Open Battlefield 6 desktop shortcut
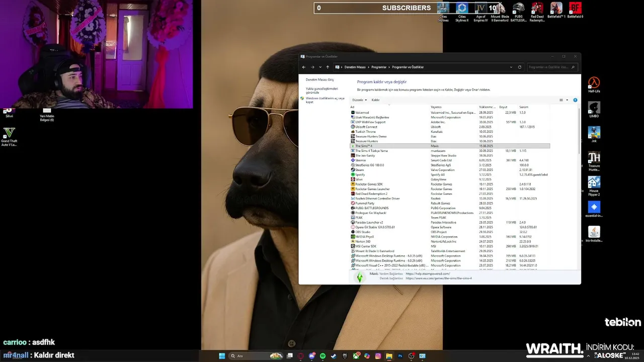 pos(575,11)
